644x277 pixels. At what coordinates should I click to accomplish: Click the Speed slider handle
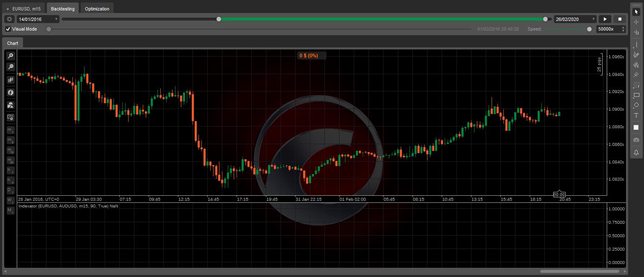click(590, 29)
